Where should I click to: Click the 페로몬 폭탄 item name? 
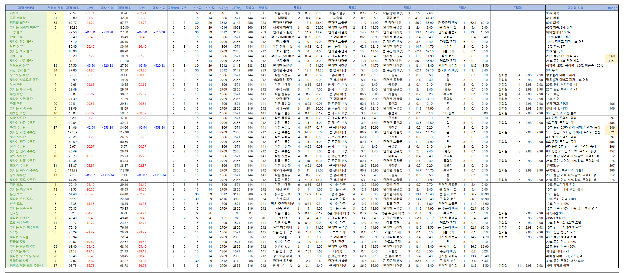click(18, 113)
